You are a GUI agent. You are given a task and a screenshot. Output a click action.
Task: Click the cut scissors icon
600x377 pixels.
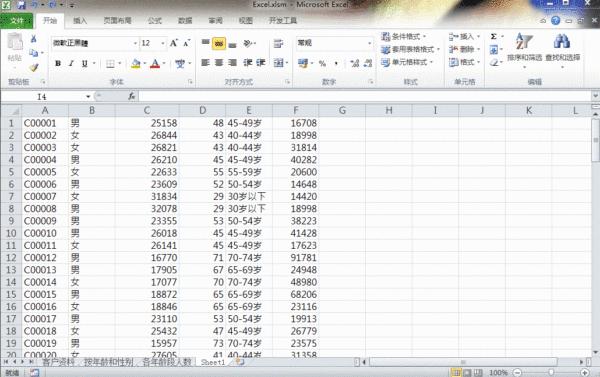34,39
